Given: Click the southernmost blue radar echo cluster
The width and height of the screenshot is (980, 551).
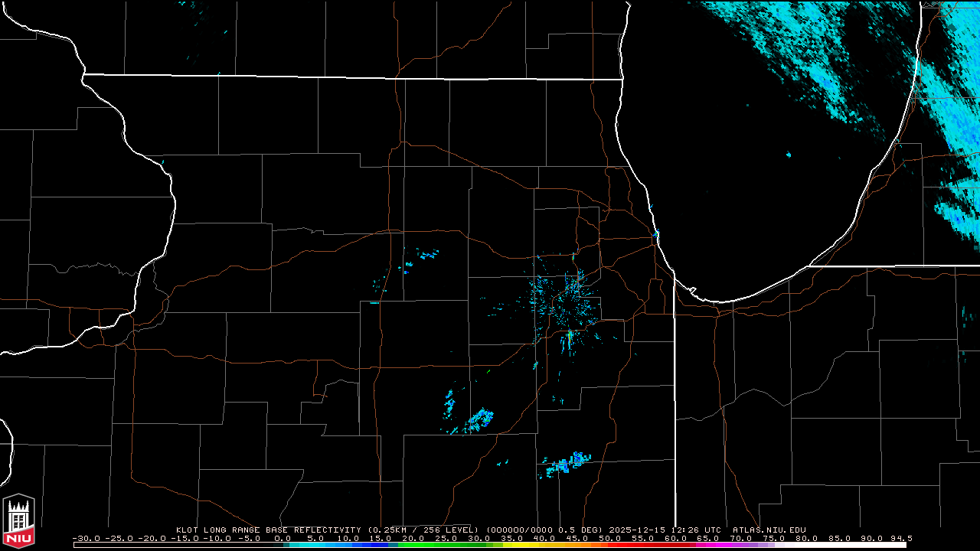Looking at the screenshot, I should [x=567, y=463].
